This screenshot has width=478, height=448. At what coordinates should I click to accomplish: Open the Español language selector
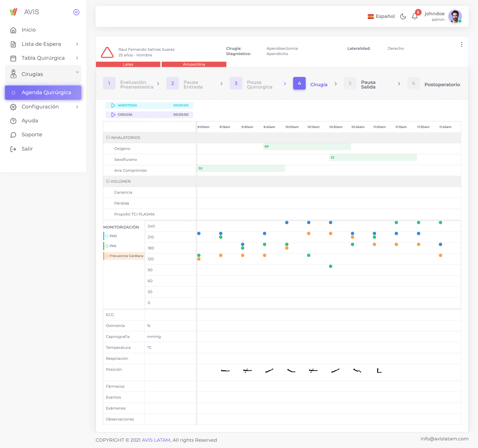click(x=381, y=16)
